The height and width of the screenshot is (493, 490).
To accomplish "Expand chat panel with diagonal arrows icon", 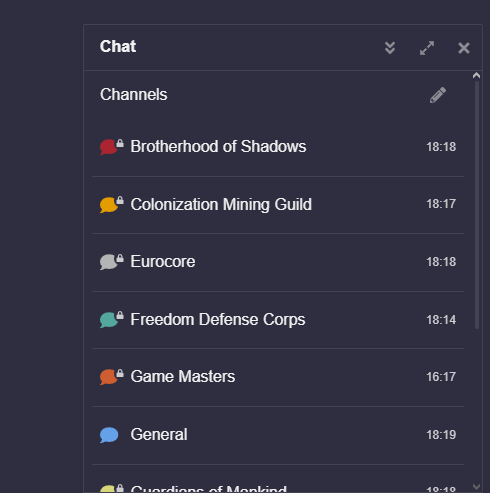I will (x=427, y=48).
